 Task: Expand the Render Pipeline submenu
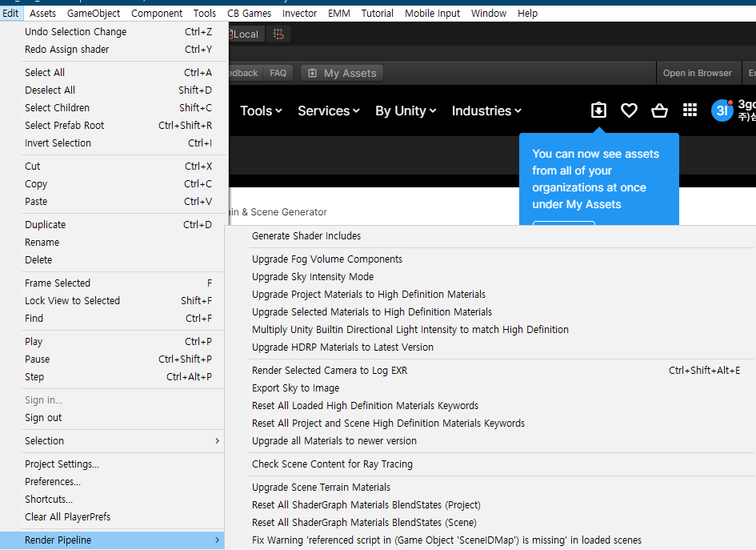112,540
